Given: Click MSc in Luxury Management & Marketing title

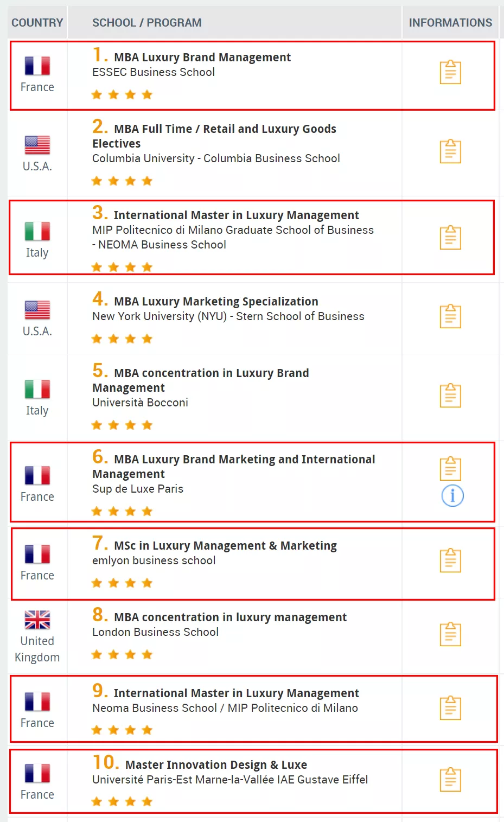Looking at the screenshot, I should coord(225,546).
